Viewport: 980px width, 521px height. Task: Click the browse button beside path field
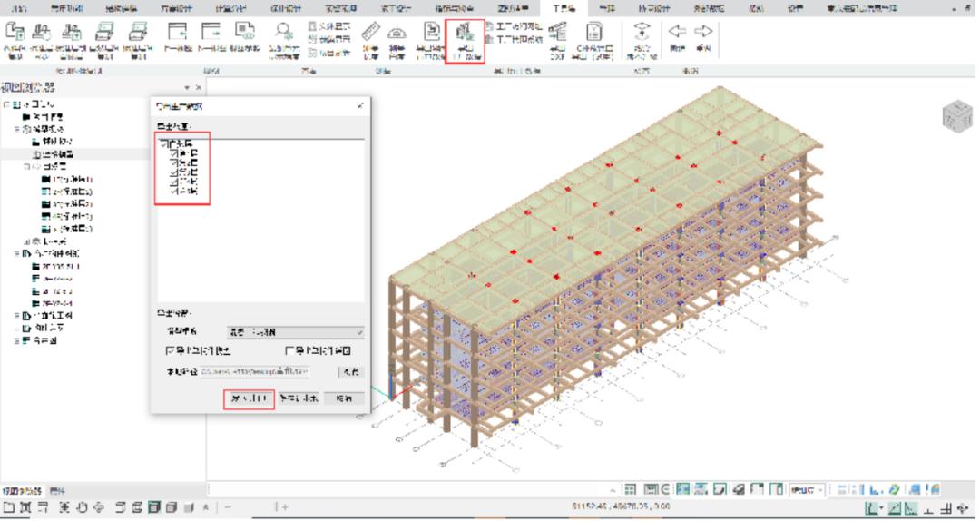pos(351,371)
